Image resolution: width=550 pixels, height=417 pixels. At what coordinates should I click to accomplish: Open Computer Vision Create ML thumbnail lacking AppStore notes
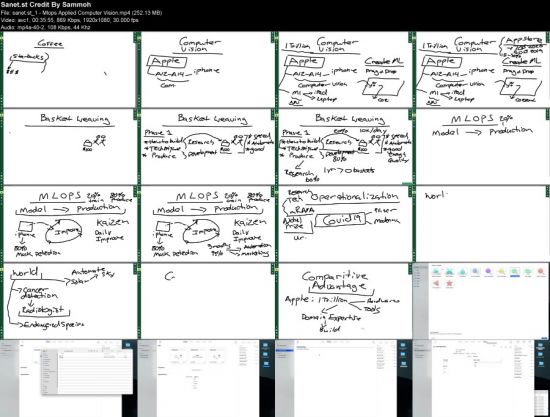(x=344, y=69)
